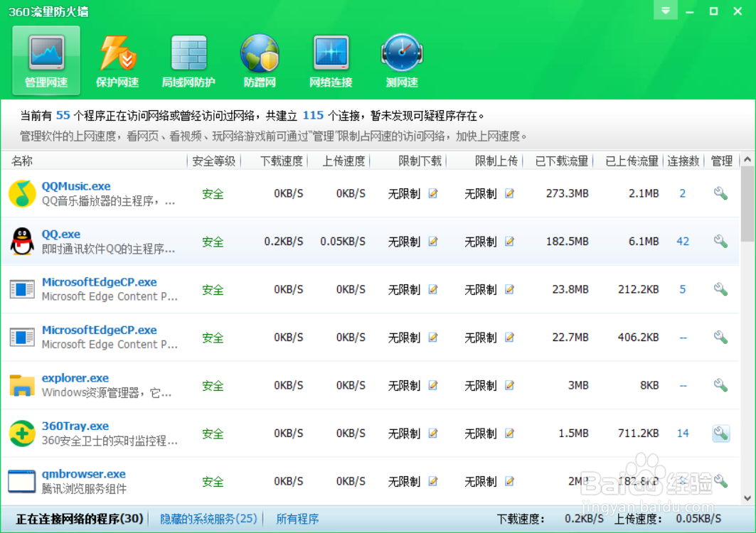Edit upload limit for second MicrosoftEdgeCP.exe row
This screenshot has height=533, width=756.
click(510, 338)
